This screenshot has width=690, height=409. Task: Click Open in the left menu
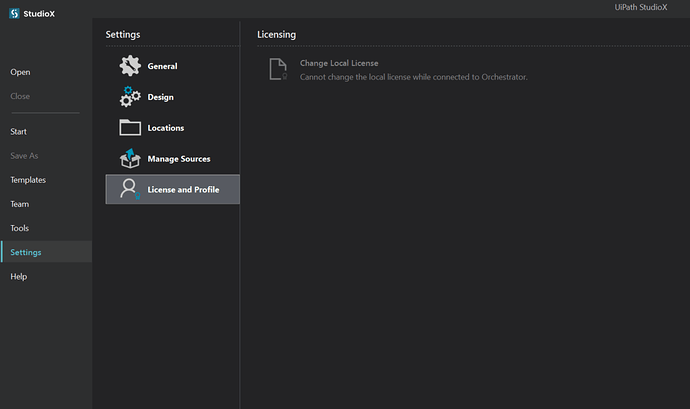click(21, 72)
